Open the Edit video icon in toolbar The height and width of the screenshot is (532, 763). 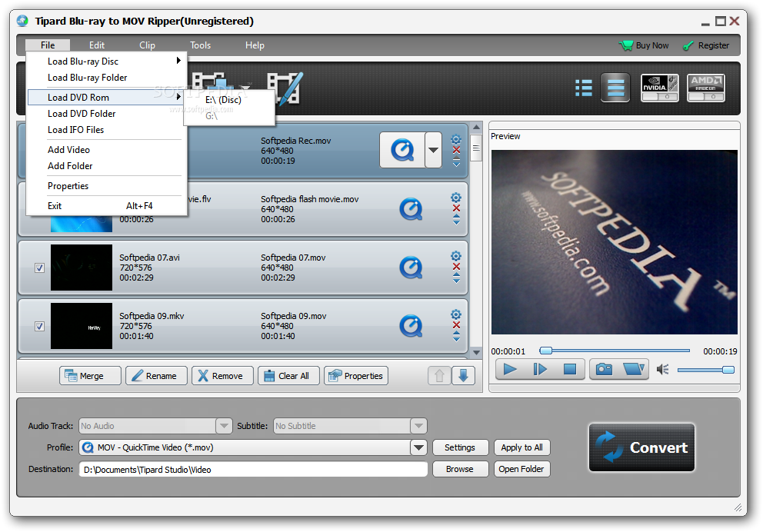285,88
